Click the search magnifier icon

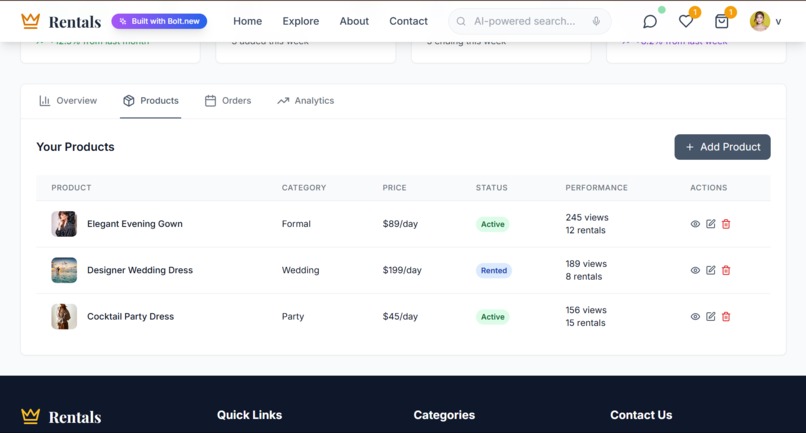pos(461,21)
